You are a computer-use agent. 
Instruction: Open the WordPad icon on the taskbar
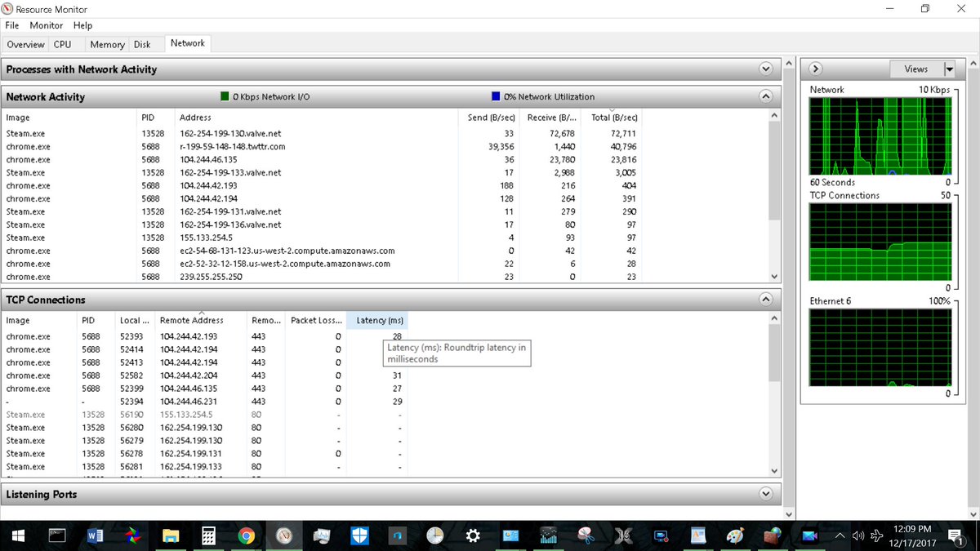point(698,536)
